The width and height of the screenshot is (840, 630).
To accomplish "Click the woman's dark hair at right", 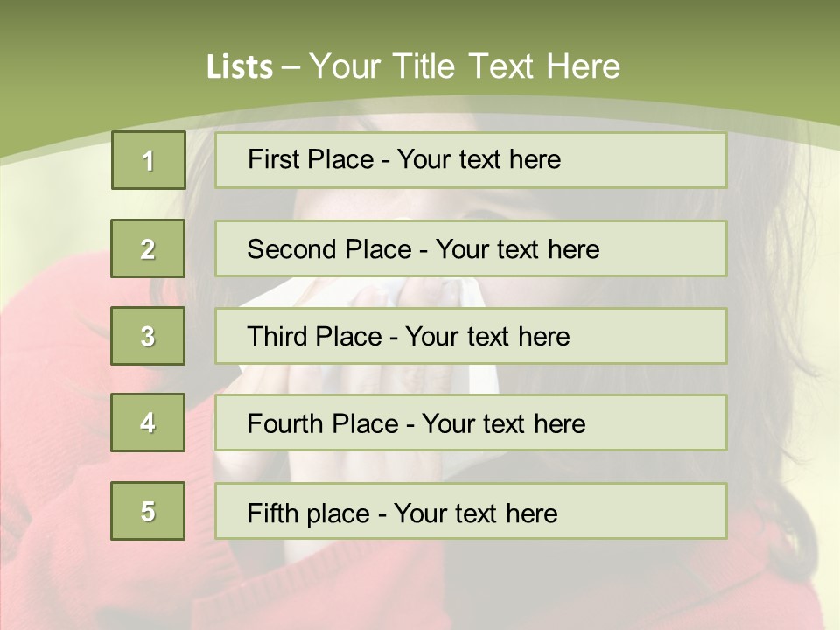I will pos(770,350).
